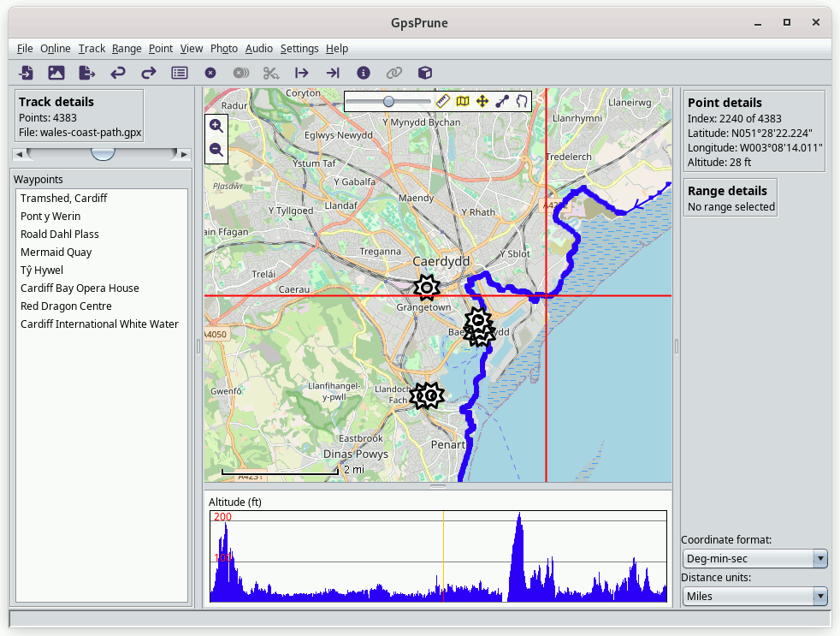This screenshot has height=636, width=840.
Task: Select Roald Dahl Plass in waypoint list
Action: click(60, 234)
